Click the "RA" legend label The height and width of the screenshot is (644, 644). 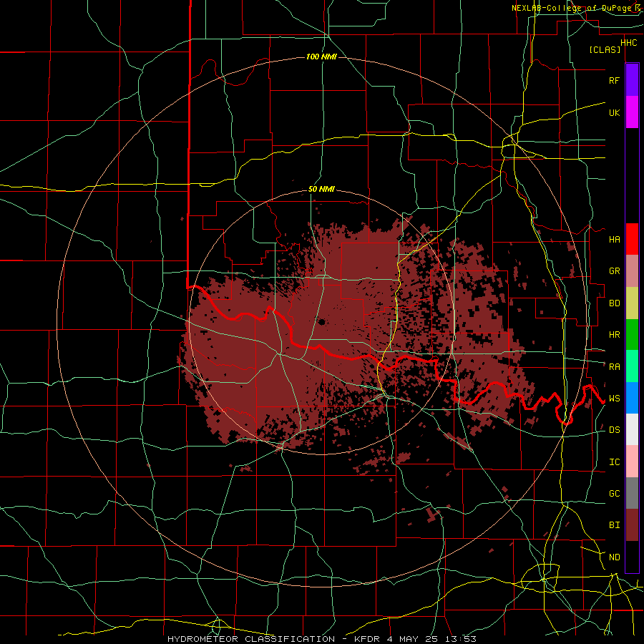614,367
